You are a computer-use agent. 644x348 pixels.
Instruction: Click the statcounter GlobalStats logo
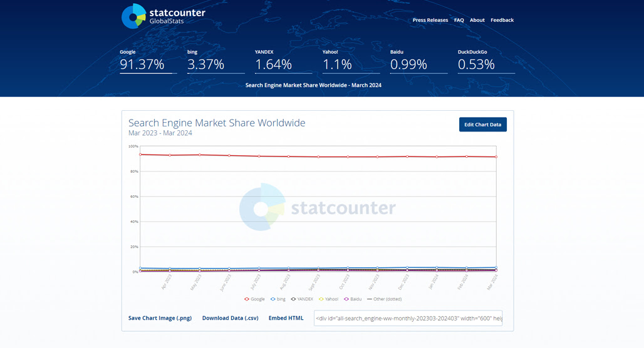[164, 16]
